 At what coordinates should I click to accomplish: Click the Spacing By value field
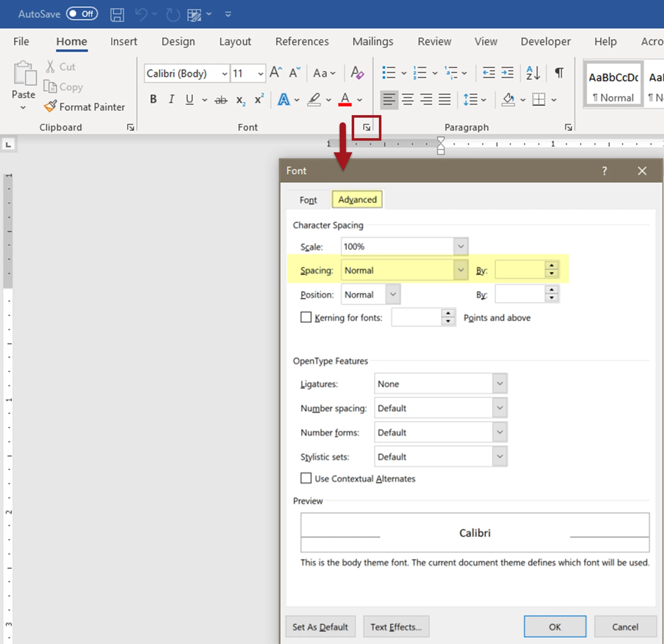point(520,270)
